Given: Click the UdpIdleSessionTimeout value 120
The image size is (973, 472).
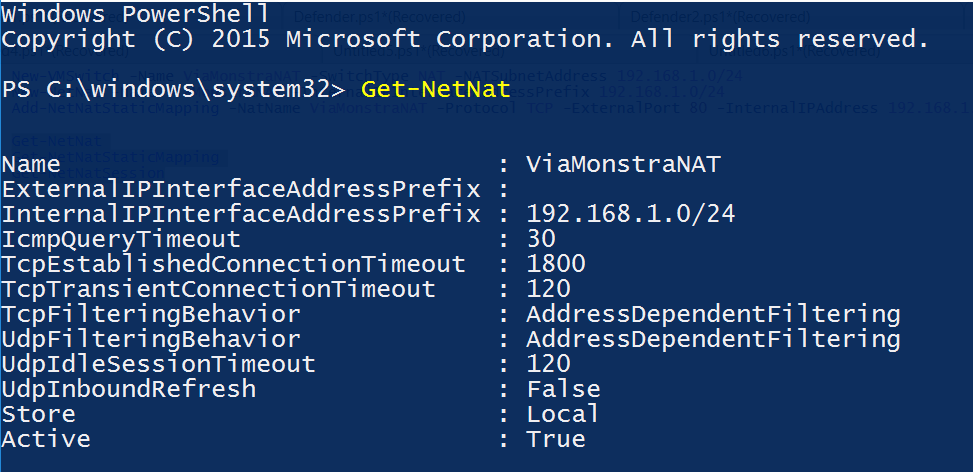Looking at the screenshot, I should [548, 364].
